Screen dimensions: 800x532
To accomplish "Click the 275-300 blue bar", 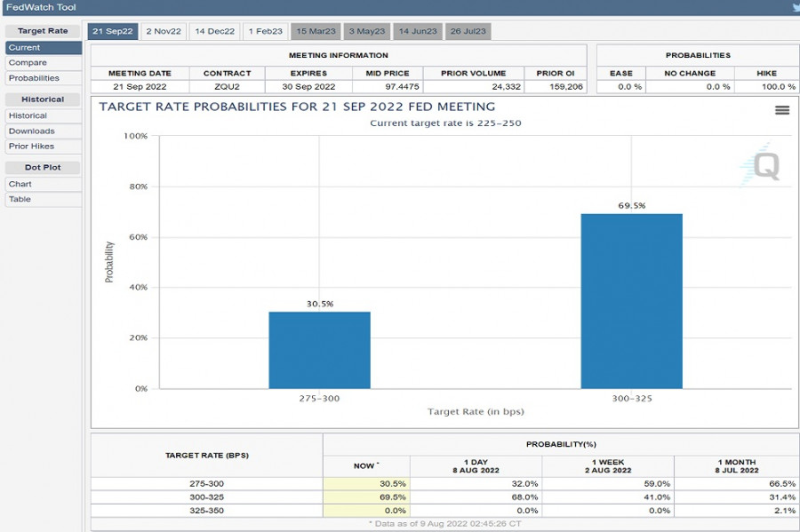I will [x=319, y=350].
